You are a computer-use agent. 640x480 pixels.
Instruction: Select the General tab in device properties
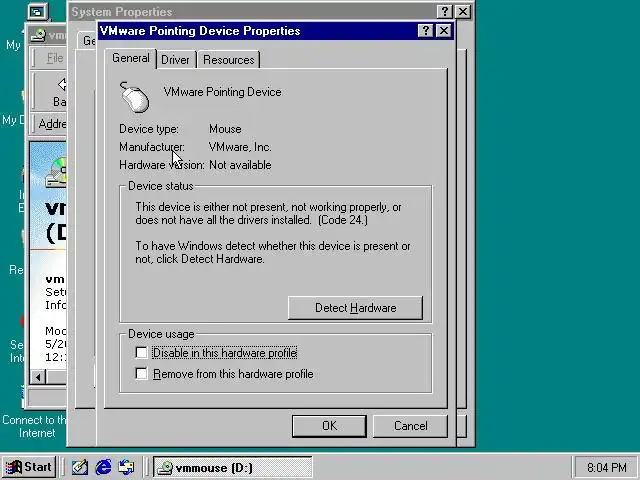131,58
